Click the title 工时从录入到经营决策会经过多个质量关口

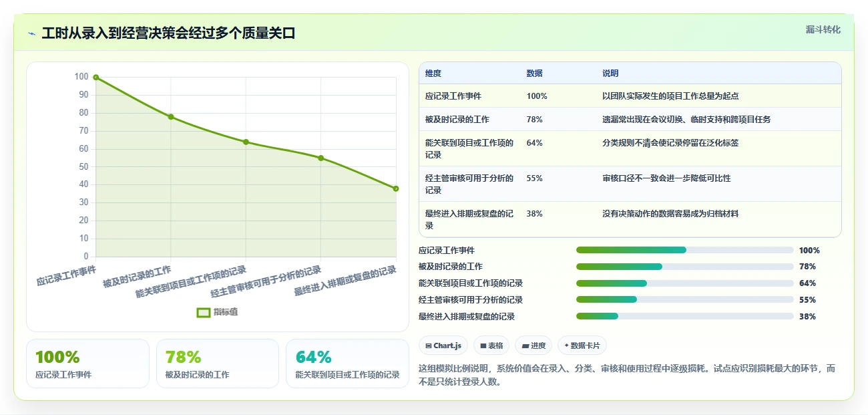point(168,33)
